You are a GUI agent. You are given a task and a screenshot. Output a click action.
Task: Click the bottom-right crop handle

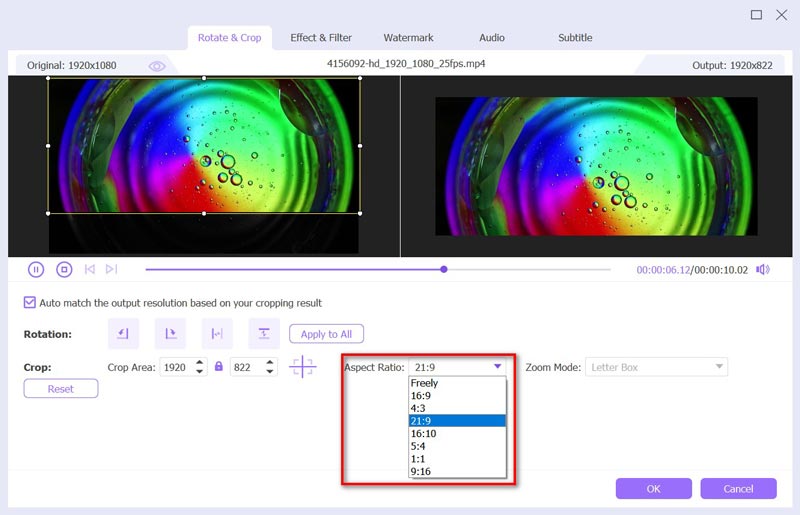click(360, 213)
